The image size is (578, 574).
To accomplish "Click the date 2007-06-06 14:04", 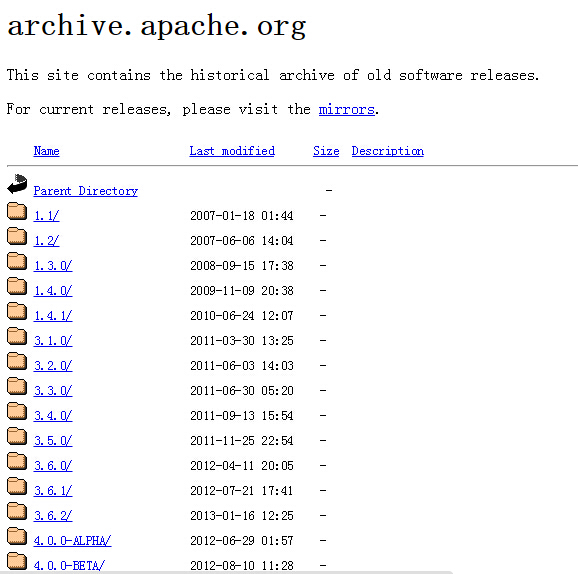I will click(242, 241).
